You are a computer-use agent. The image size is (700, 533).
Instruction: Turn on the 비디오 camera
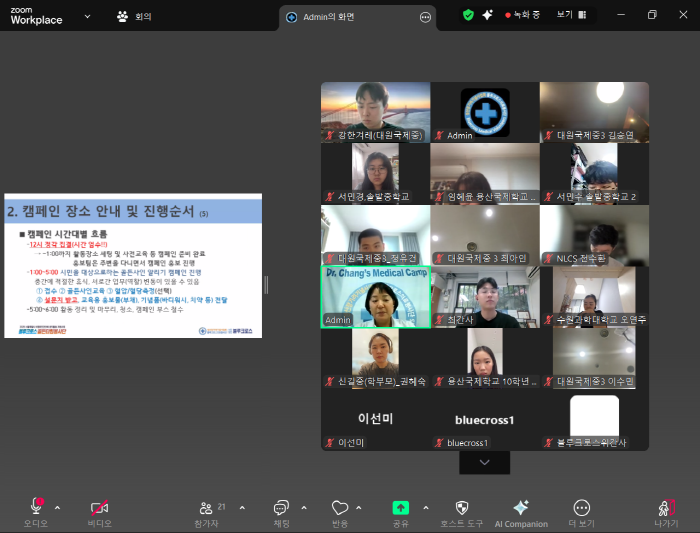point(99,513)
